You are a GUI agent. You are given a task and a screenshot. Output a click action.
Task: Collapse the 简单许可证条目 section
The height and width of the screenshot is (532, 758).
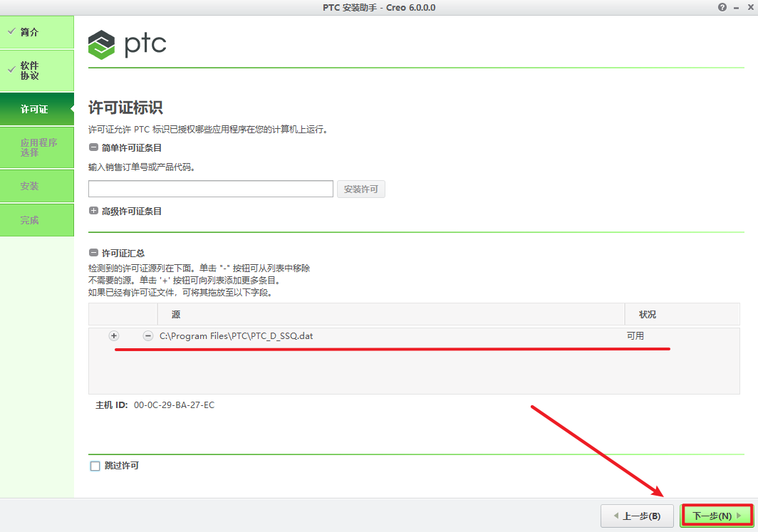click(93, 147)
